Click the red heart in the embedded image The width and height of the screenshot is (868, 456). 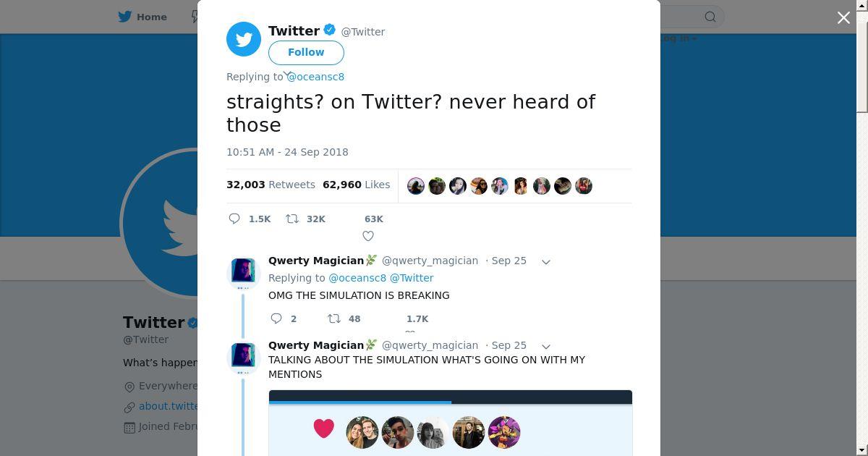tap(324, 428)
